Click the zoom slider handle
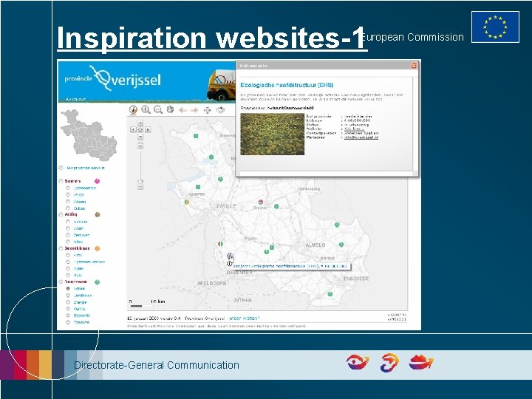532x399 pixels. [x=140, y=182]
